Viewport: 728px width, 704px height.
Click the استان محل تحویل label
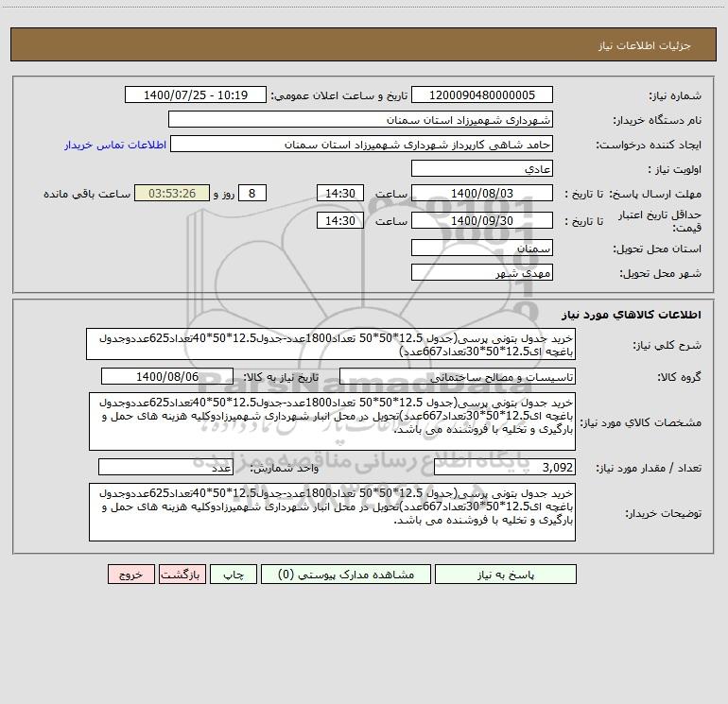tap(657, 249)
